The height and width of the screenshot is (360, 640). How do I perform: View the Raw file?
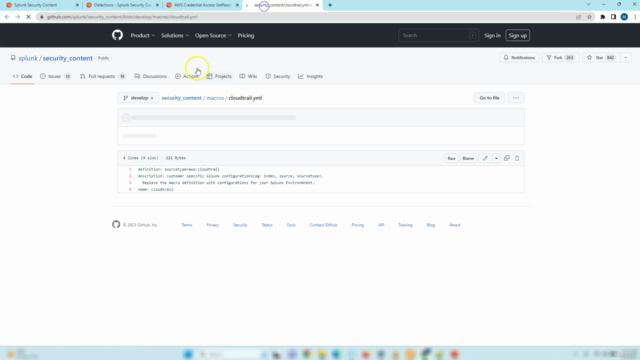(x=451, y=158)
